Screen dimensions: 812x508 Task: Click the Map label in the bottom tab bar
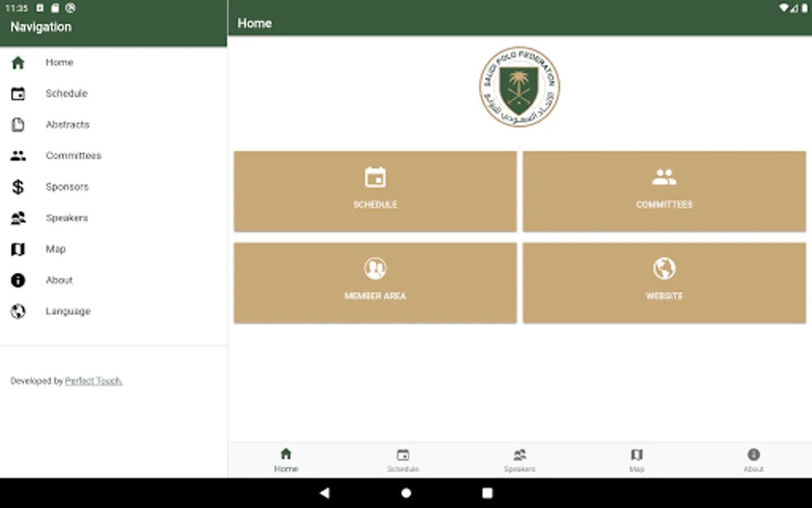[x=637, y=469]
